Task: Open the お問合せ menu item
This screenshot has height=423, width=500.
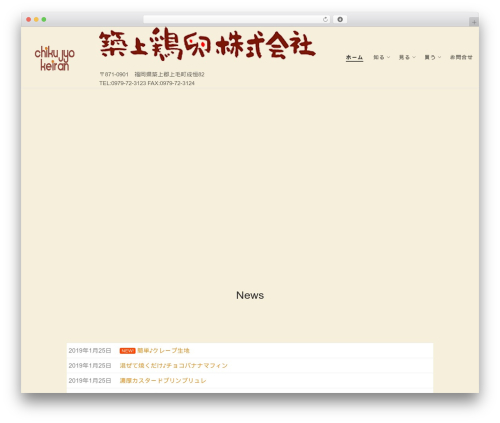Action: [461, 57]
